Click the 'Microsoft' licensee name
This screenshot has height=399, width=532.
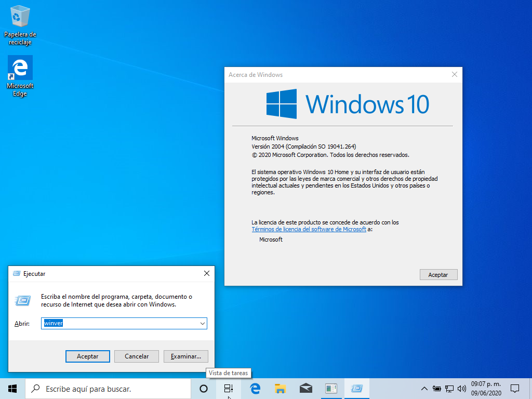pos(271,240)
